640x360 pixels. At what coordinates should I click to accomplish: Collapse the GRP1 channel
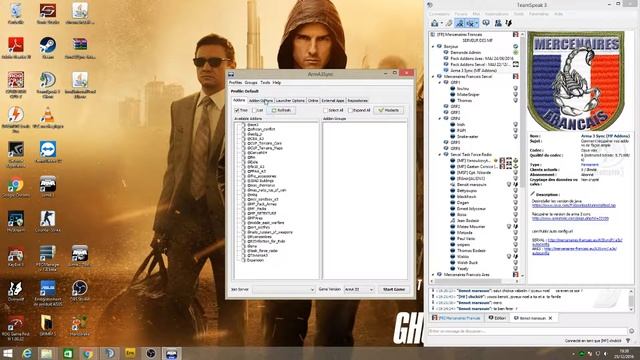[x=440, y=82]
